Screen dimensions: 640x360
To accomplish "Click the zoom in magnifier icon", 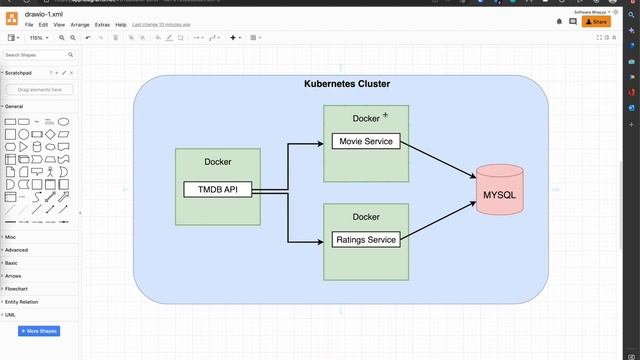I will (x=62, y=38).
